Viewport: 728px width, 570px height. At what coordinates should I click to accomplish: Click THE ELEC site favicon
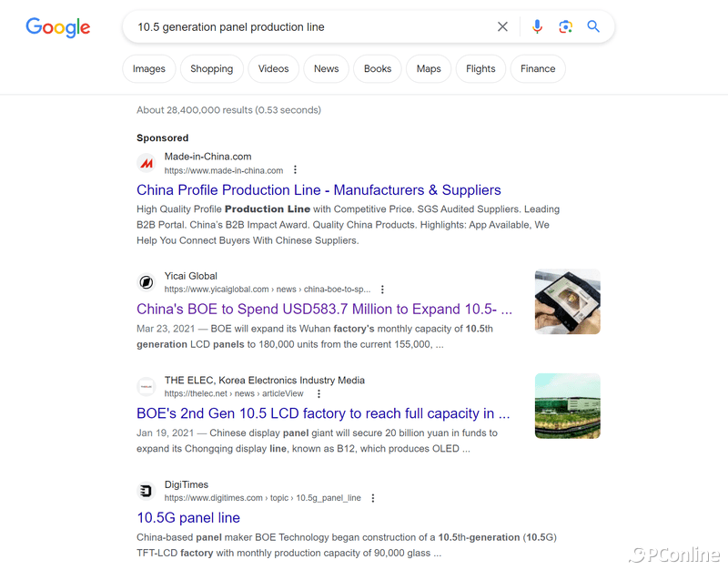(147, 386)
